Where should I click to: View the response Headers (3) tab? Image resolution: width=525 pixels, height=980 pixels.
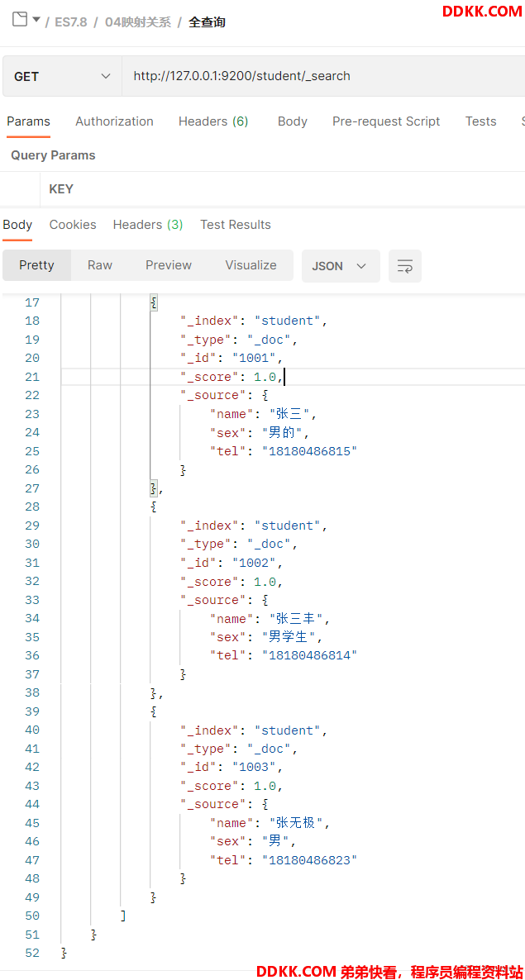(x=148, y=225)
